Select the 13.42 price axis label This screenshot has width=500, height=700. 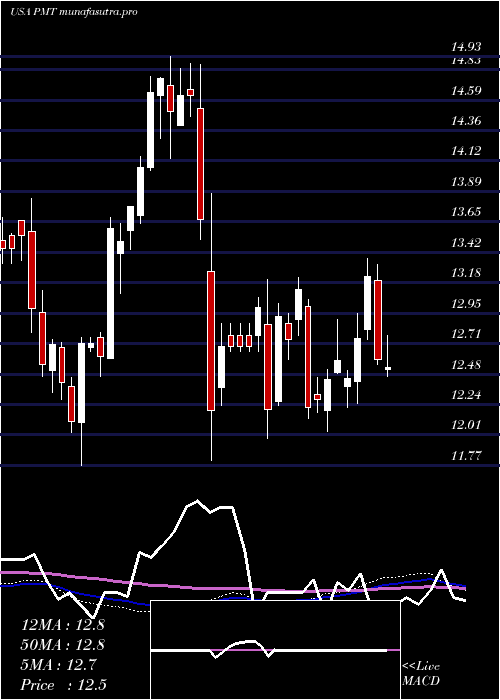point(466,243)
